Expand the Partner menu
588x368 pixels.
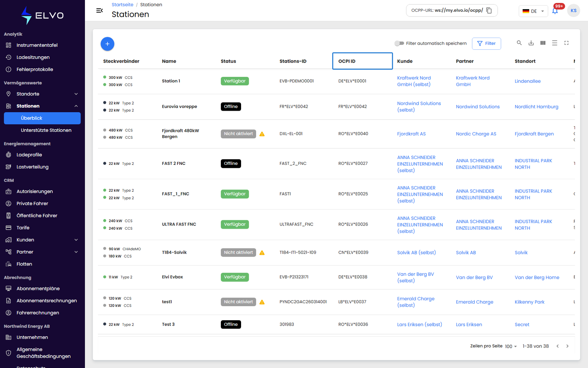click(42, 252)
